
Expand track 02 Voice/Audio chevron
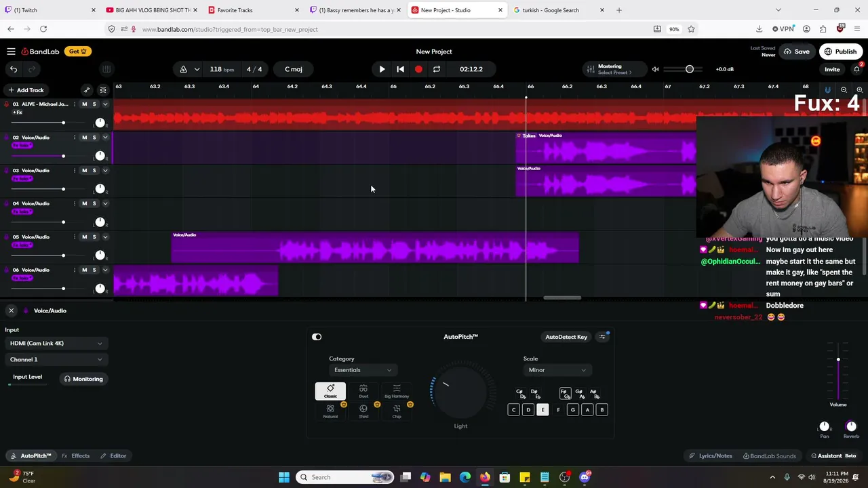click(x=105, y=138)
